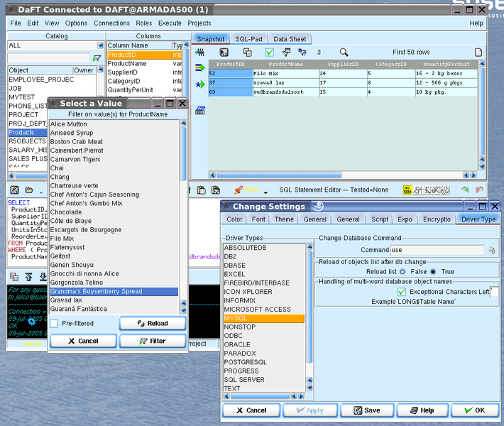Select 'CategoryID' in the Columns list
Image resolution: width=504 pixels, height=426 pixels.
click(144, 81)
